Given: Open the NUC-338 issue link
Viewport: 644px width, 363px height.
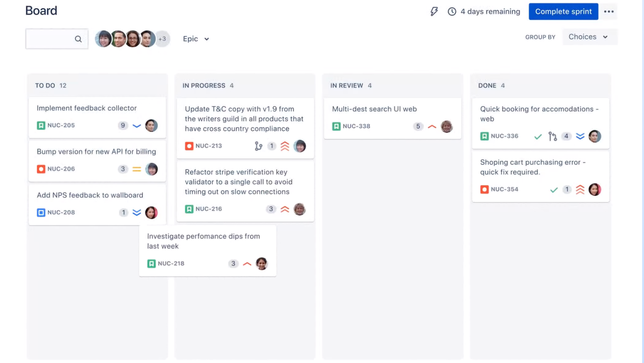Looking at the screenshot, I should pos(356,126).
